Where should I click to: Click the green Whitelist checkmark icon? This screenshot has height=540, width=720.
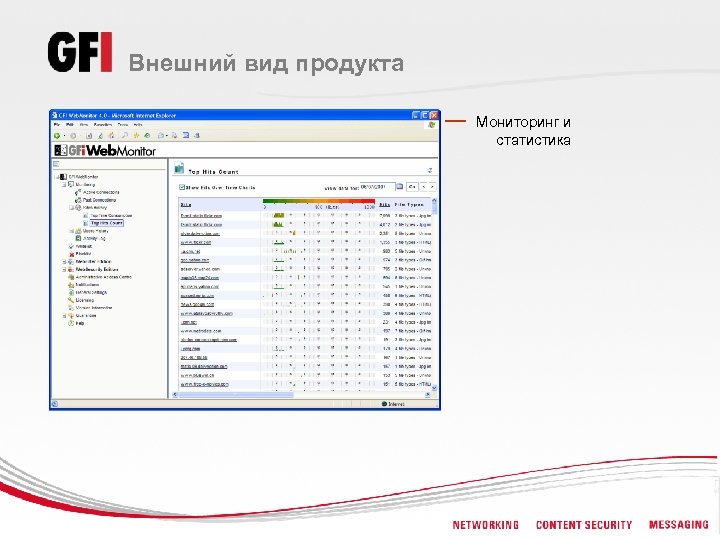(x=71, y=246)
